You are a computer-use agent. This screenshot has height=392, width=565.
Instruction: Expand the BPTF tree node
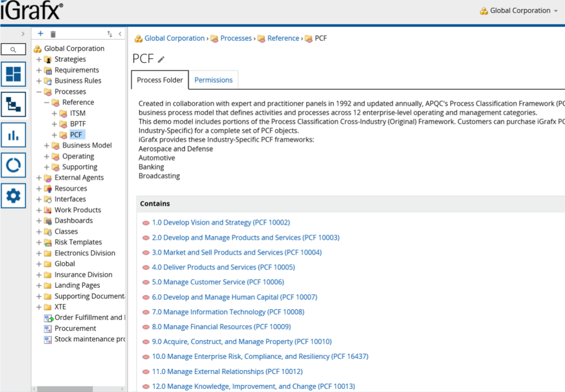(54, 124)
